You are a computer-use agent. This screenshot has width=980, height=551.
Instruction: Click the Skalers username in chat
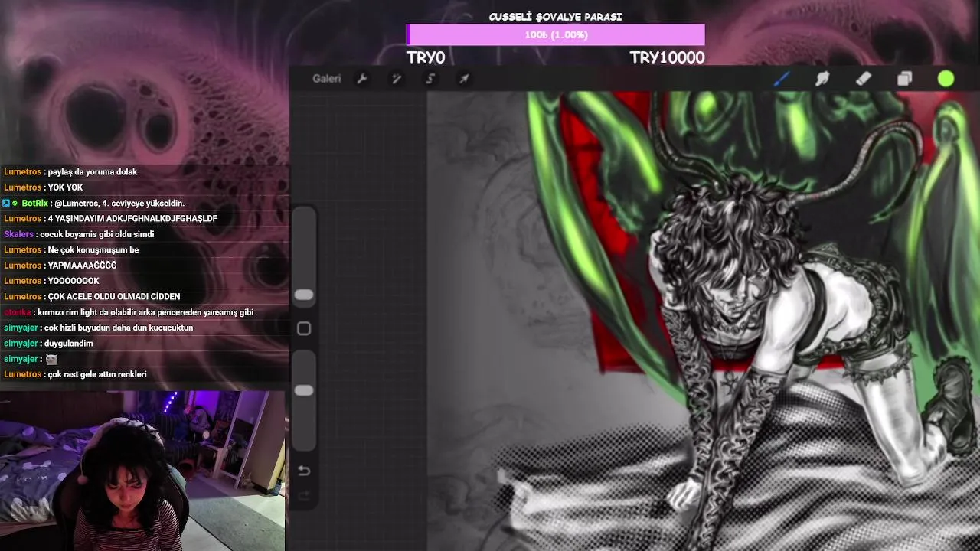coord(18,234)
